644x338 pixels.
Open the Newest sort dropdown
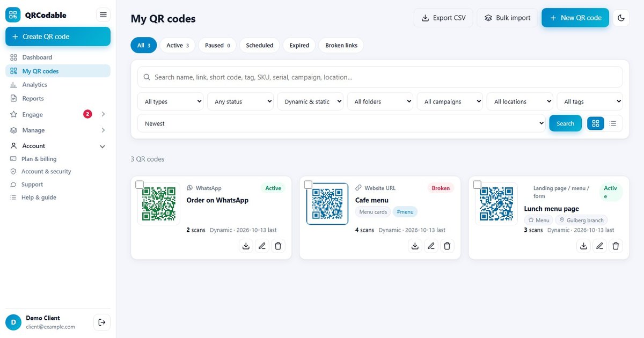pyautogui.click(x=341, y=123)
